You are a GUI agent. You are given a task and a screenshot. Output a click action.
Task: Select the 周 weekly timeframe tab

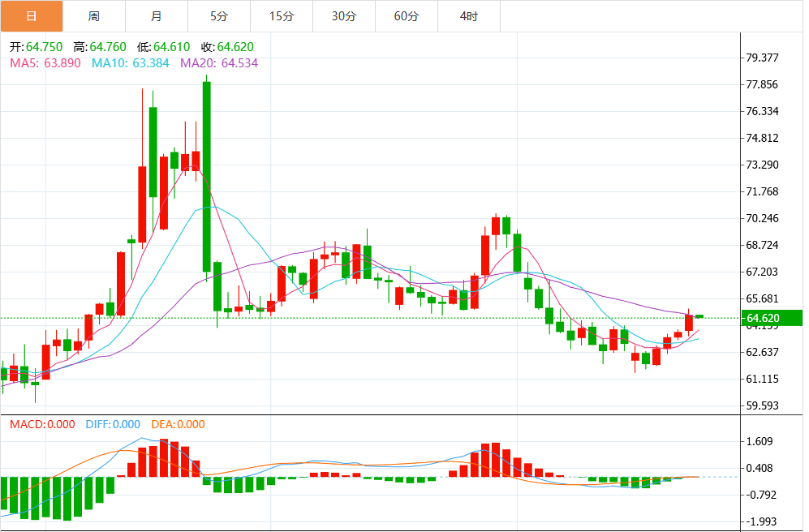click(x=94, y=16)
